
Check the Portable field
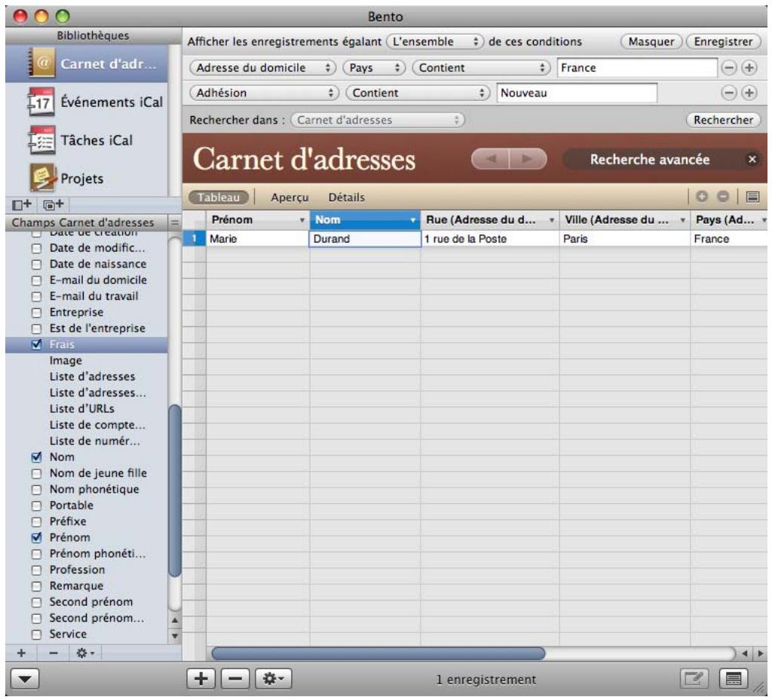click(36, 506)
